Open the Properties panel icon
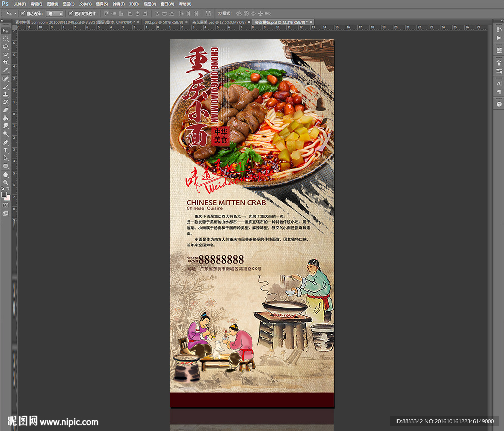 (499, 50)
